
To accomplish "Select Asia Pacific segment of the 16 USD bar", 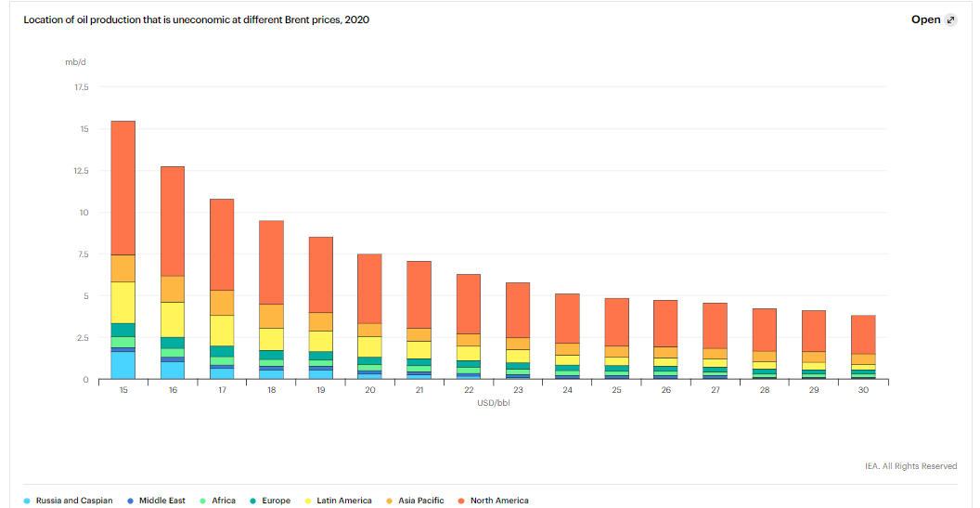I will click(173, 289).
